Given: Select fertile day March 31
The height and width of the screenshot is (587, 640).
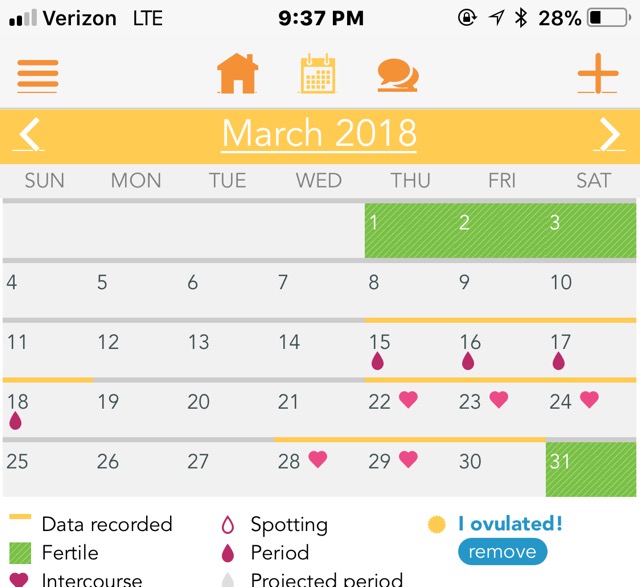Looking at the screenshot, I should coord(591,470).
